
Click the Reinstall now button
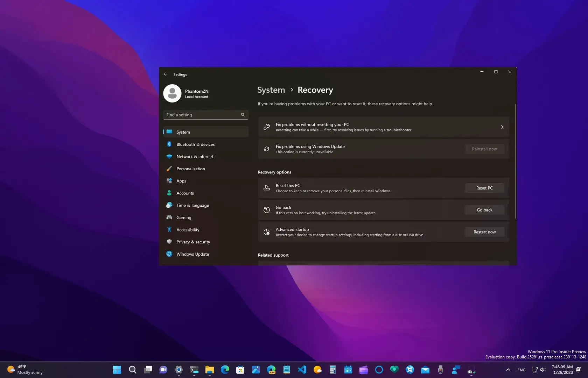(x=484, y=149)
